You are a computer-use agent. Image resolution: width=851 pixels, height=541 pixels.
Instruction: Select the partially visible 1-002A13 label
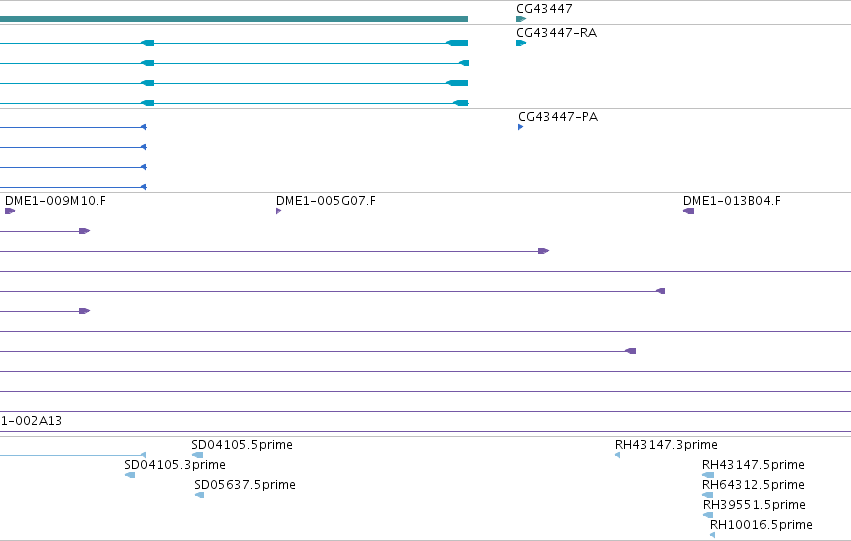(x=31, y=421)
